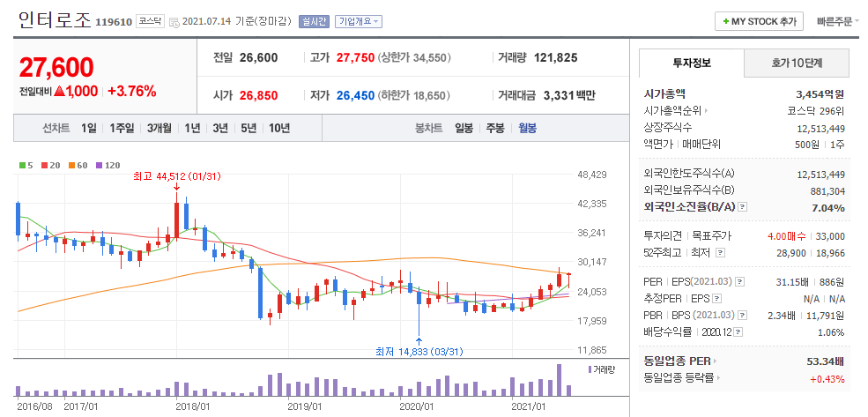Screen dimensions: 868x417
Task: Click the 최저 14,833 (03/31) chart marker
Action: click(419, 351)
